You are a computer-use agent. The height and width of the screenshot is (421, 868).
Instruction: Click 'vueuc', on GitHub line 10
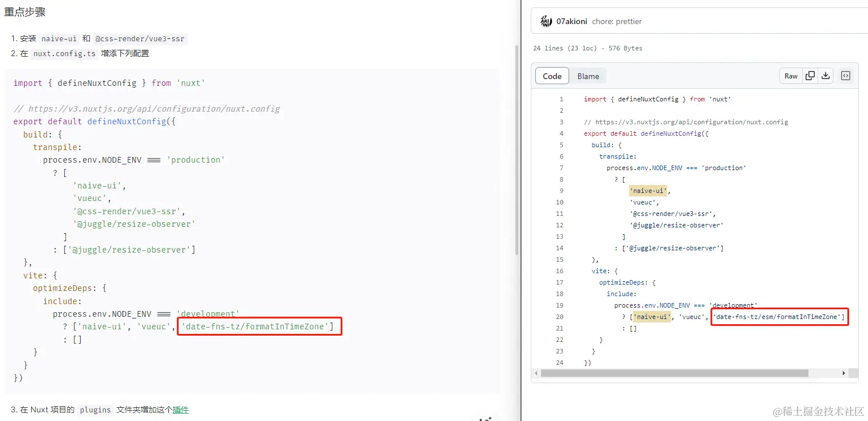[x=645, y=202]
